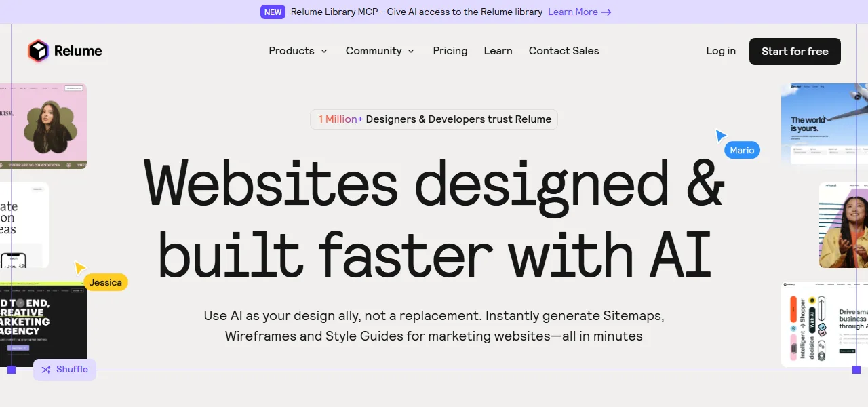The height and width of the screenshot is (407, 868).
Task: Go to the Learn menu item
Action: [x=498, y=51]
